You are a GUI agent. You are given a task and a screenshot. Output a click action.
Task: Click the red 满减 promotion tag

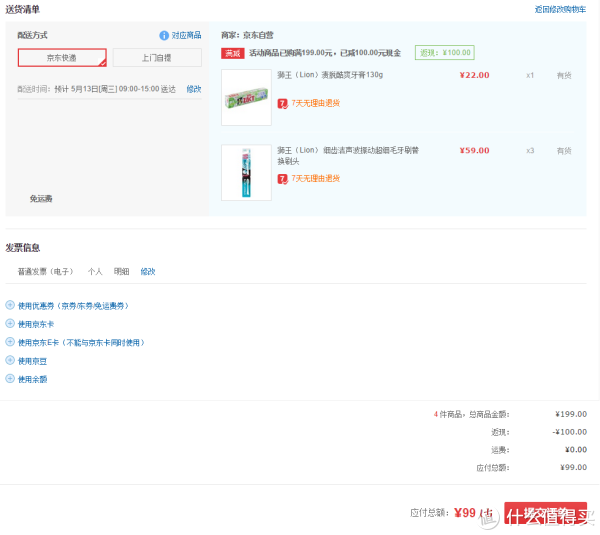pos(233,53)
